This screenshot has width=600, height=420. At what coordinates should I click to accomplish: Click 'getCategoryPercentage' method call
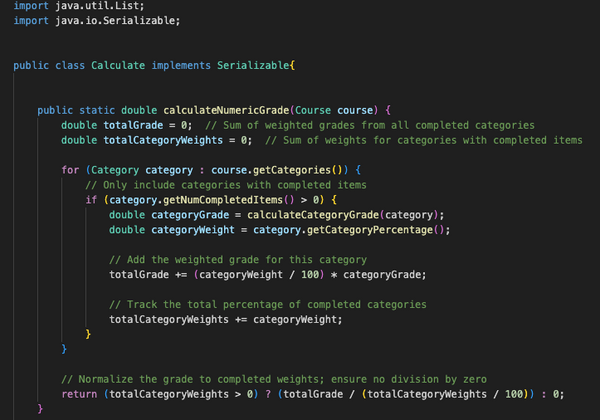(370, 230)
